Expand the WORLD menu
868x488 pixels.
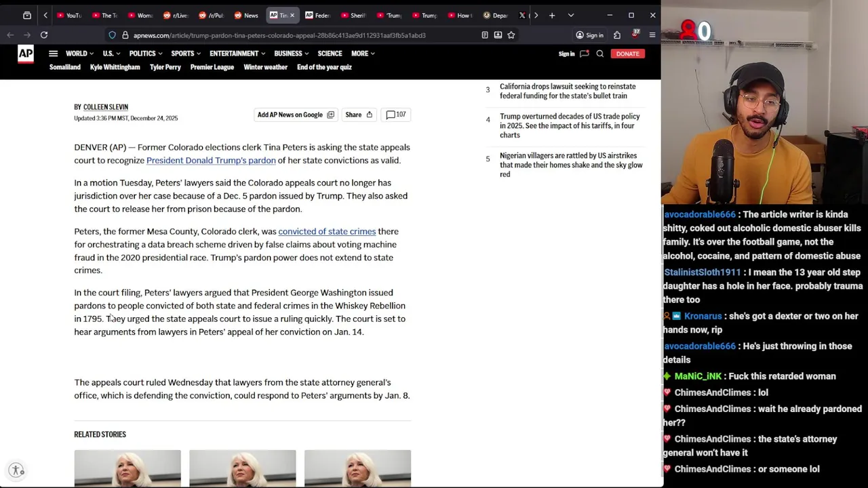(x=79, y=54)
